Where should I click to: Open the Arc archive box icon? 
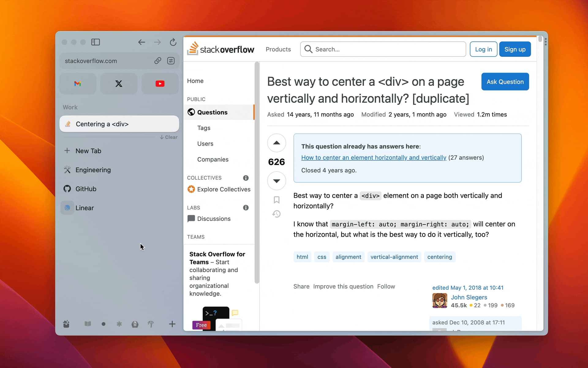(x=66, y=324)
